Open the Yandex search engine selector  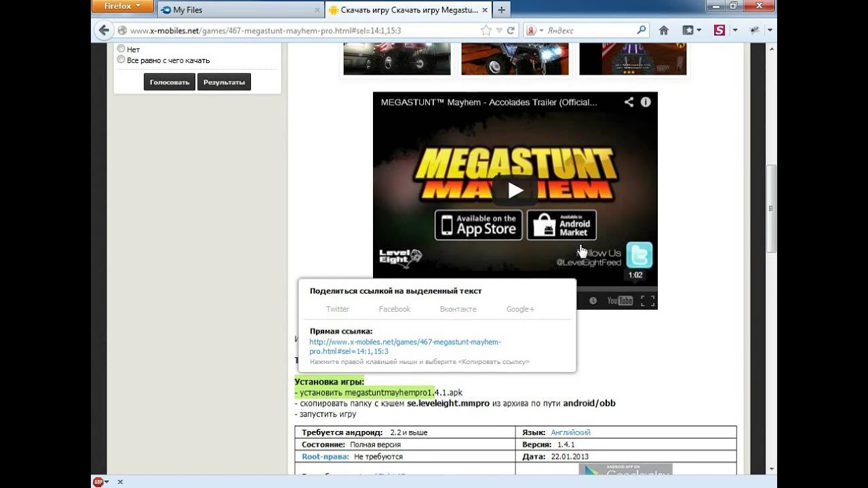(x=534, y=30)
